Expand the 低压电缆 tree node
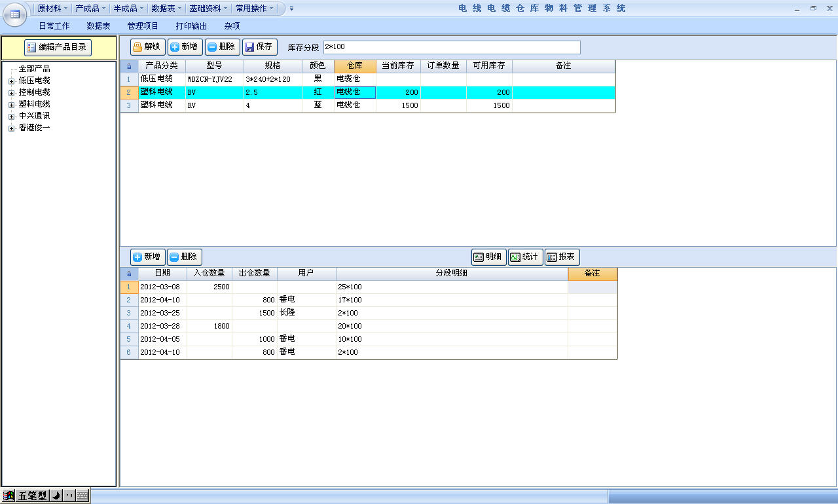This screenshot has height=504, width=838. pos(11,81)
